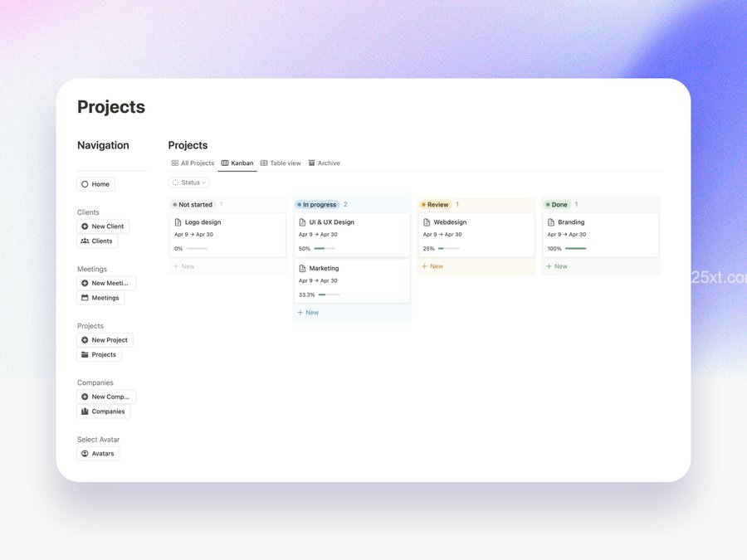
Task: Click the Done column label
Action: coord(557,205)
